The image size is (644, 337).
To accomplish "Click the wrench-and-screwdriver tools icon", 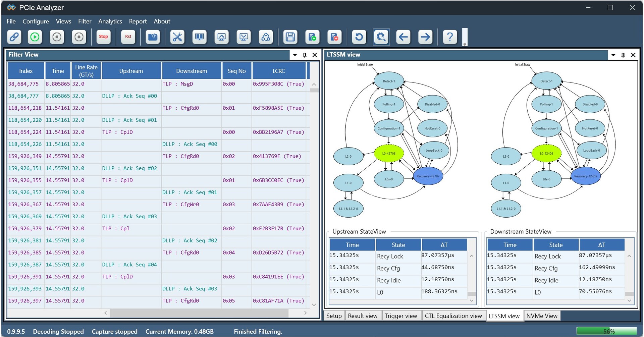I will (177, 37).
